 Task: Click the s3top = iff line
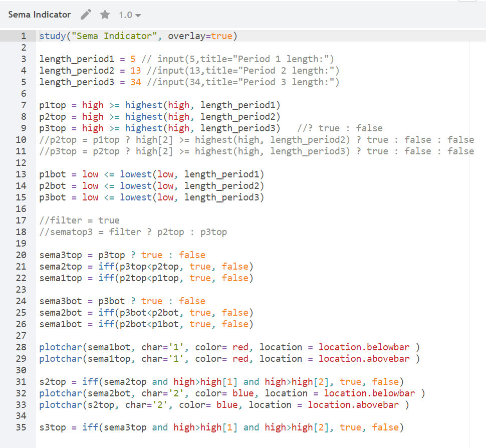221,427
